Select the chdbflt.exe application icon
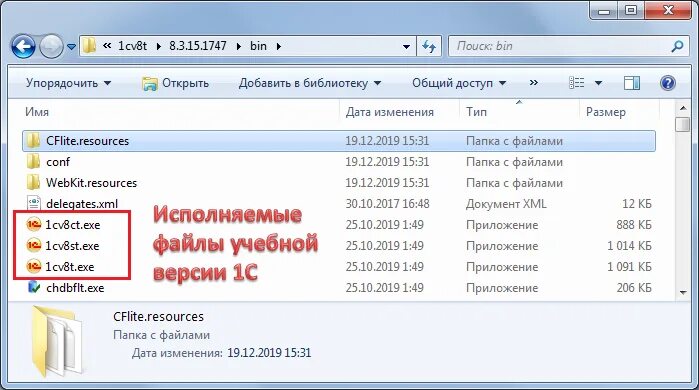The width and height of the screenshot is (699, 390). [34, 287]
